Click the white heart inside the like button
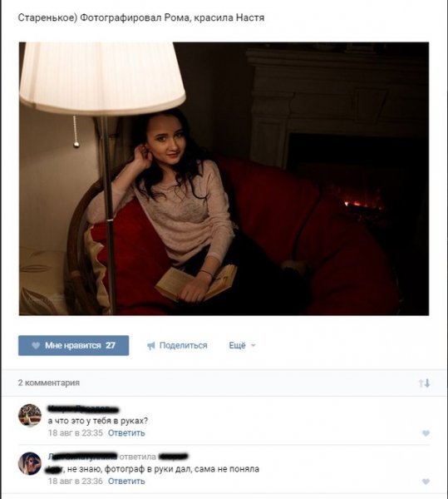 click(x=36, y=345)
